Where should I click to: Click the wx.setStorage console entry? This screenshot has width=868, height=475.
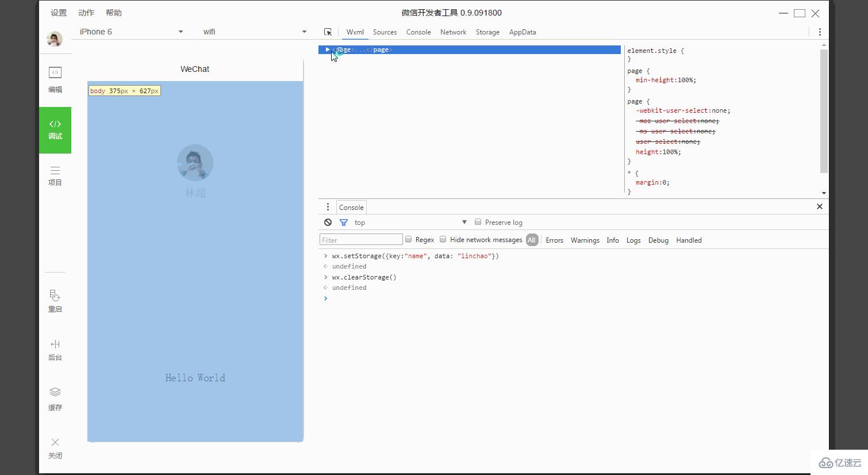coord(415,256)
